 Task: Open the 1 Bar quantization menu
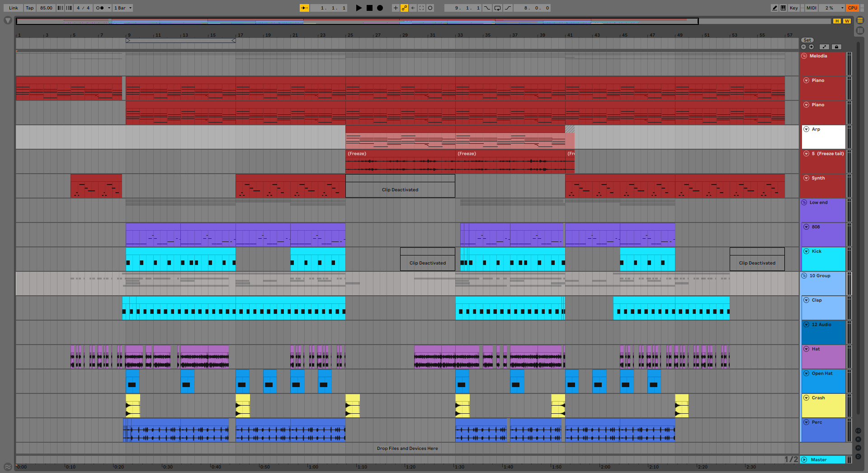(x=123, y=8)
